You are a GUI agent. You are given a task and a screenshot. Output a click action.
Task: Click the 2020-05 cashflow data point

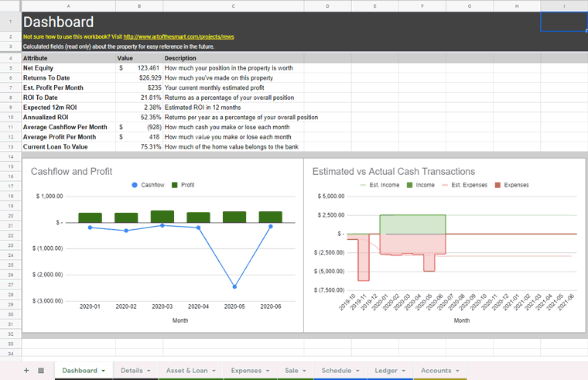(x=234, y=286)
